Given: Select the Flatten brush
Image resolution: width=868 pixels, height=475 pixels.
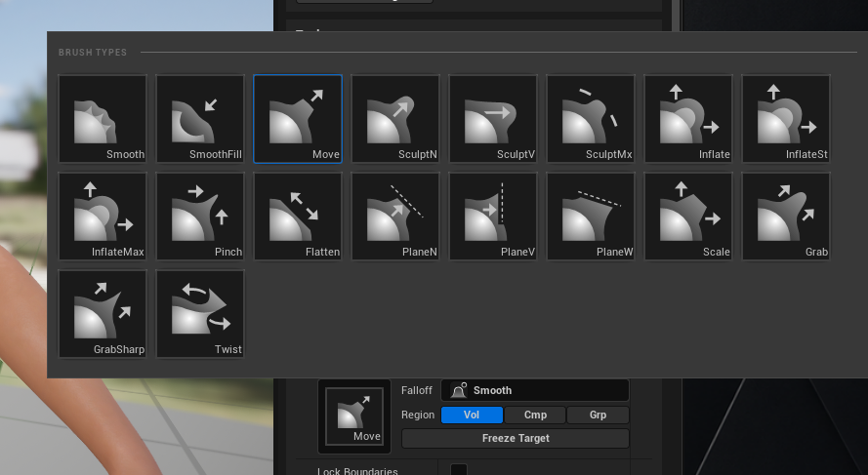Looking at the screenshot, I should pyautogui.click(x=298, y=217).
